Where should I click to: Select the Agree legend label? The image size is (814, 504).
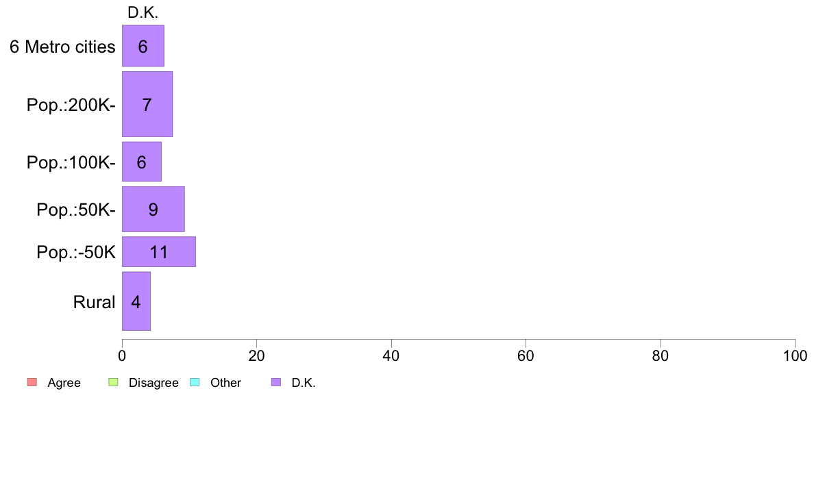(64, 383)
